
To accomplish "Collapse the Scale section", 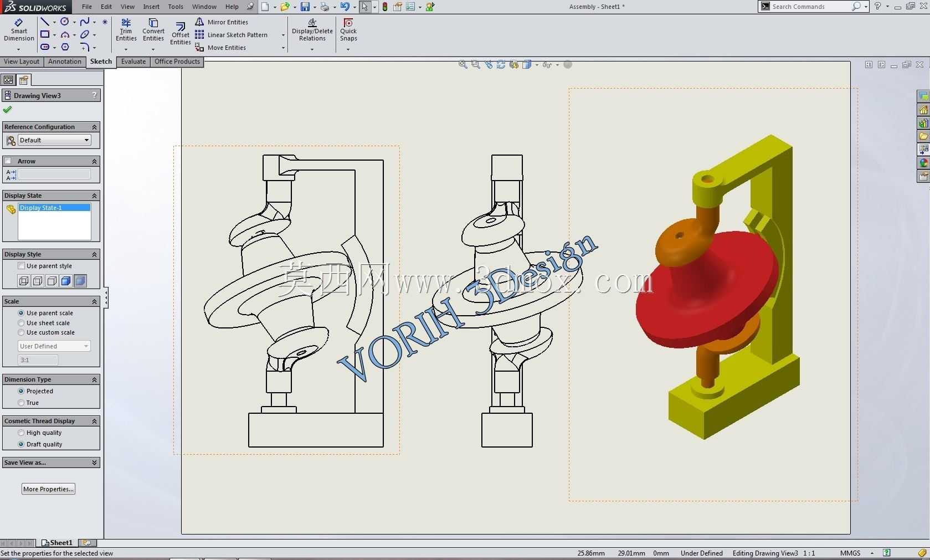I will tap(94, 301).
